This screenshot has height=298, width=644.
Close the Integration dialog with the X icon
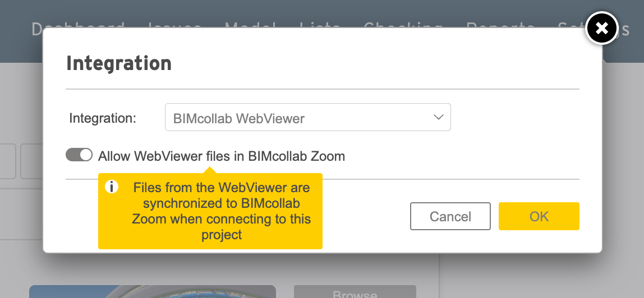(x=602, y=28)
